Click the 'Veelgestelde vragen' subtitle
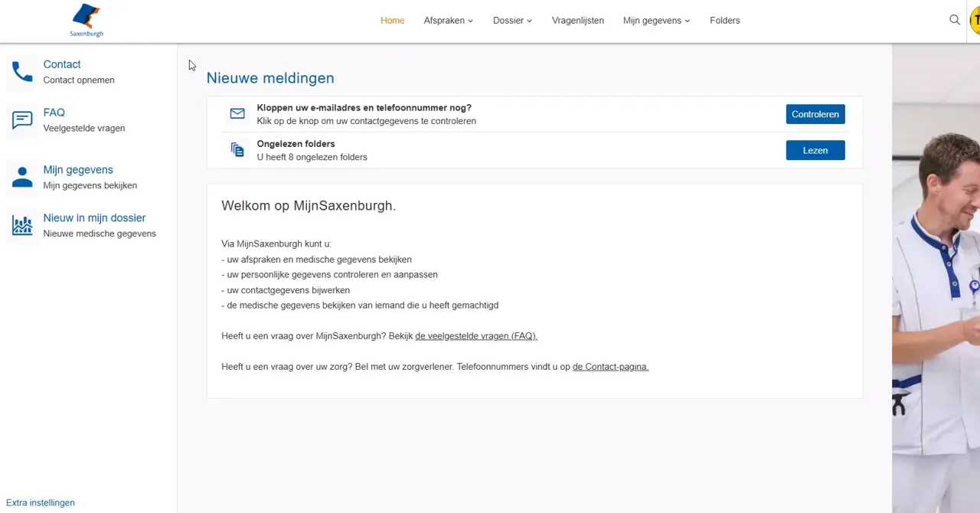The image size is (980, 513). click(x=84, y=129)
